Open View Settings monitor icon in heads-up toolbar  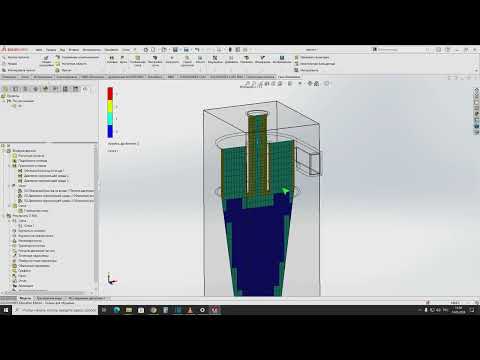[x=327, y=84]
